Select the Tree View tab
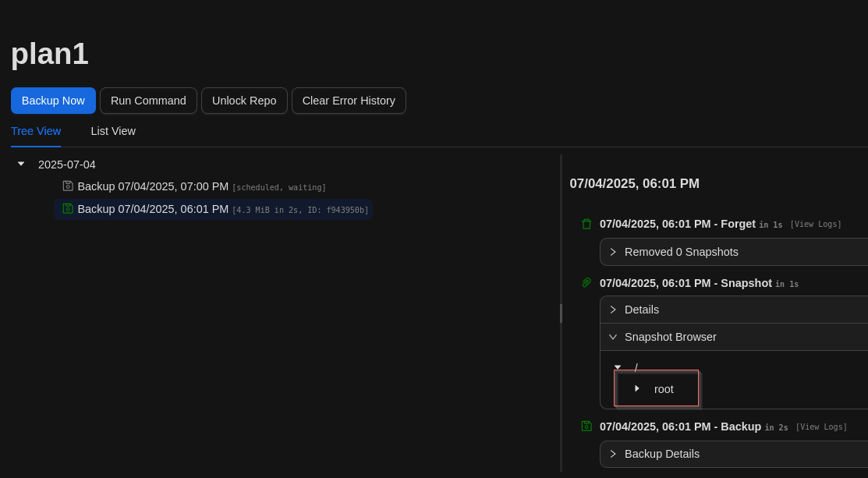This screenshot has height=478, width=868. 36,131
